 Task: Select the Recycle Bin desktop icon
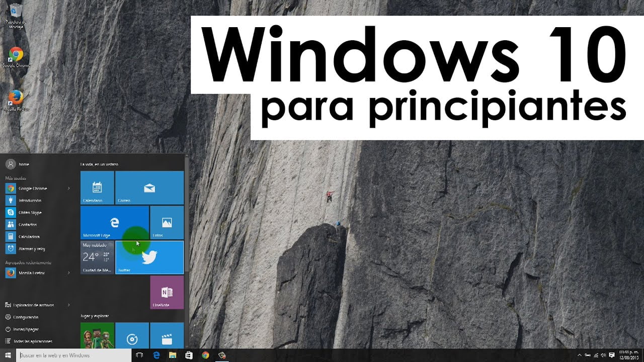(x=16, y=16)
